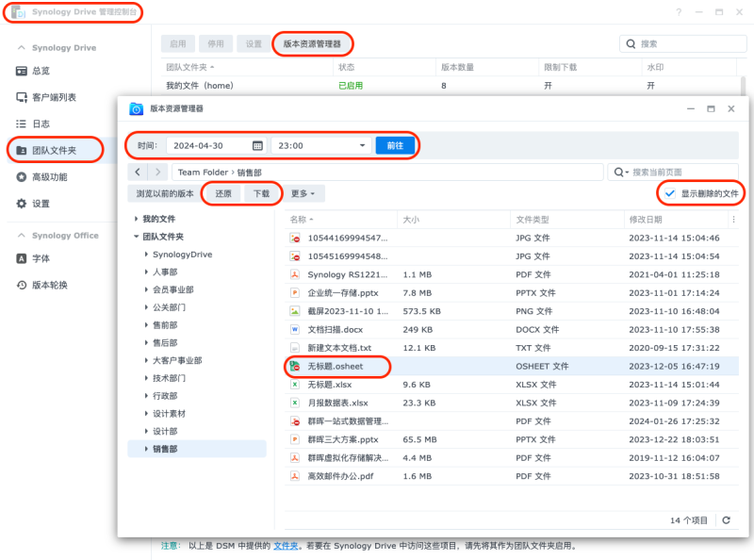This screenshot has height=560, width=754.
Task: Click the Disable (停用) toolbar button
Action: 216,43
